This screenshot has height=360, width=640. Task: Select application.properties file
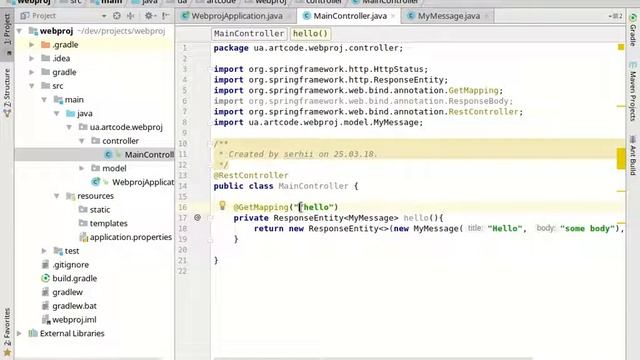pos(131,237)
